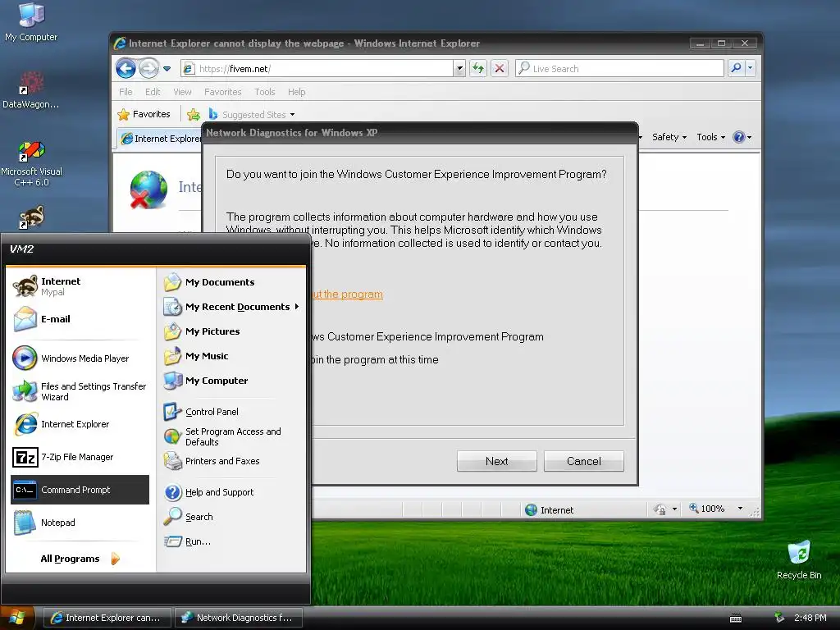Image resolution: width=840 pixels, height=630 pixels.
Task: Expand the address bar URL dropdown
Action: (x=459, y=69)
